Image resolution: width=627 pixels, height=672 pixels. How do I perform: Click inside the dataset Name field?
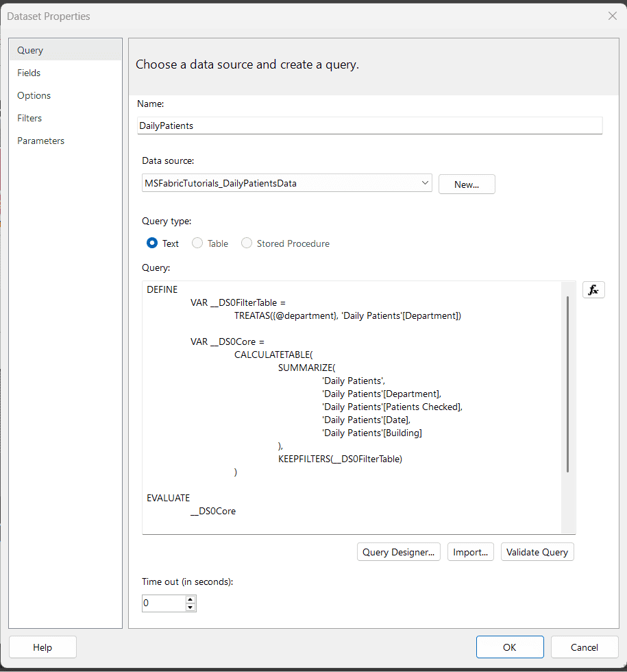tap(369, 125)
